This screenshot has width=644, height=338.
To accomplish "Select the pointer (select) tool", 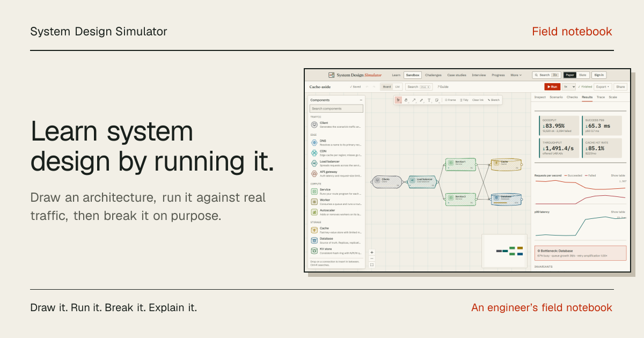I will (398, 100).
